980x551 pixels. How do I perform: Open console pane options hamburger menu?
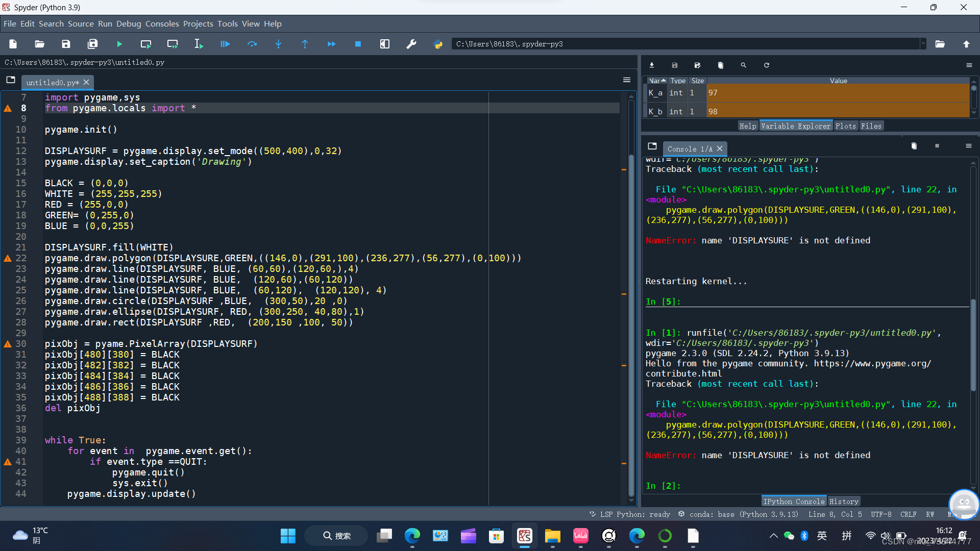pos(968,146)
